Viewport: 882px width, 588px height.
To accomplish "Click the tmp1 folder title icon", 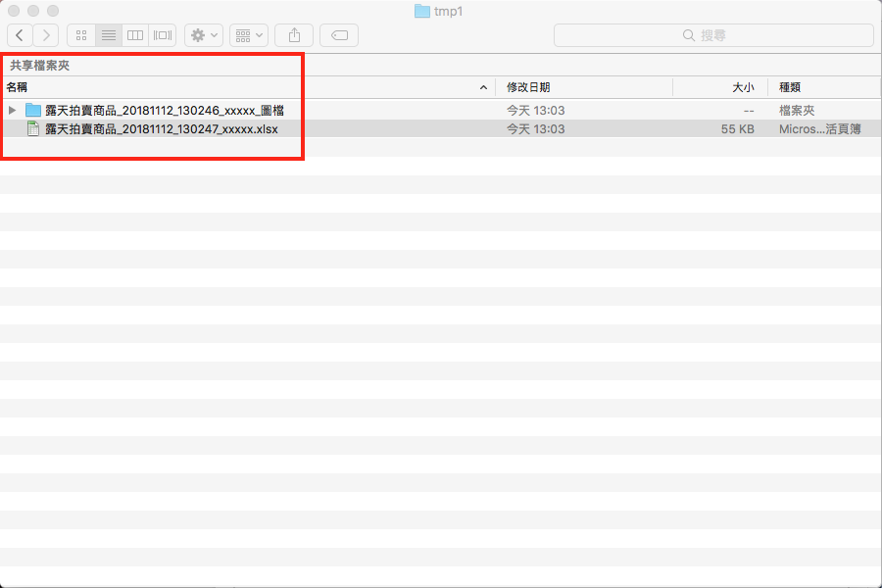I will coord(422,11).
